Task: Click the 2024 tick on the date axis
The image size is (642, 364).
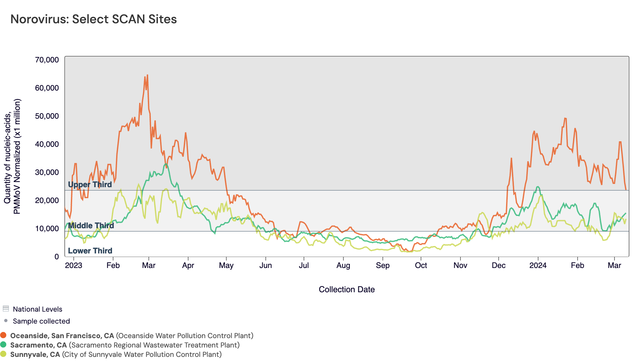Action: 538,265
